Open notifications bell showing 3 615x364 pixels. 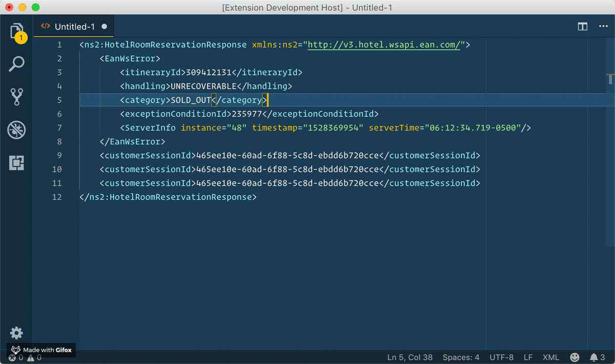coord(597,357)
